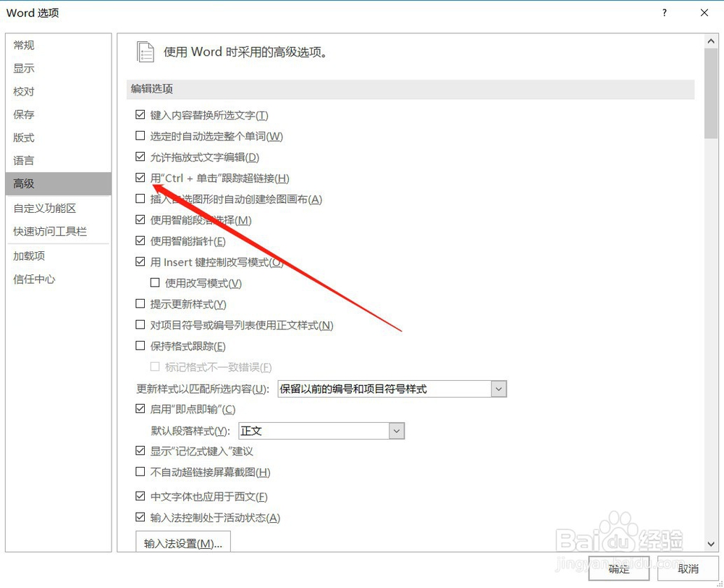Toggle 允许拖放式文字编辑(D) checkbox
The height and width of the screenshot is (588, 724).
[140, 156]
